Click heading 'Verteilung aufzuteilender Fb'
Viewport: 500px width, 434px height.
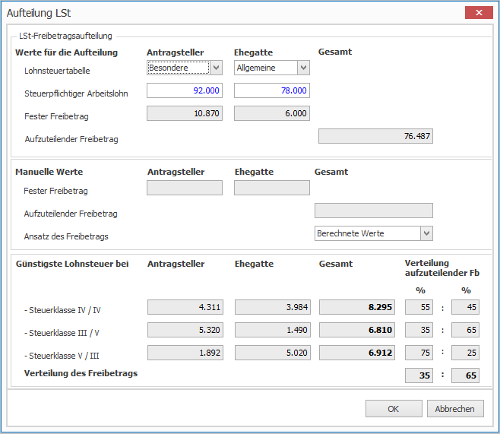click(442, 268)
